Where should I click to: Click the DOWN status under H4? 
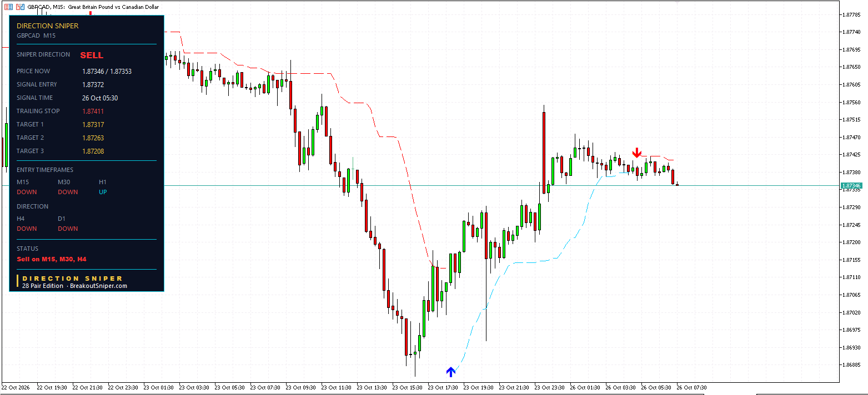tap(27, 229)
